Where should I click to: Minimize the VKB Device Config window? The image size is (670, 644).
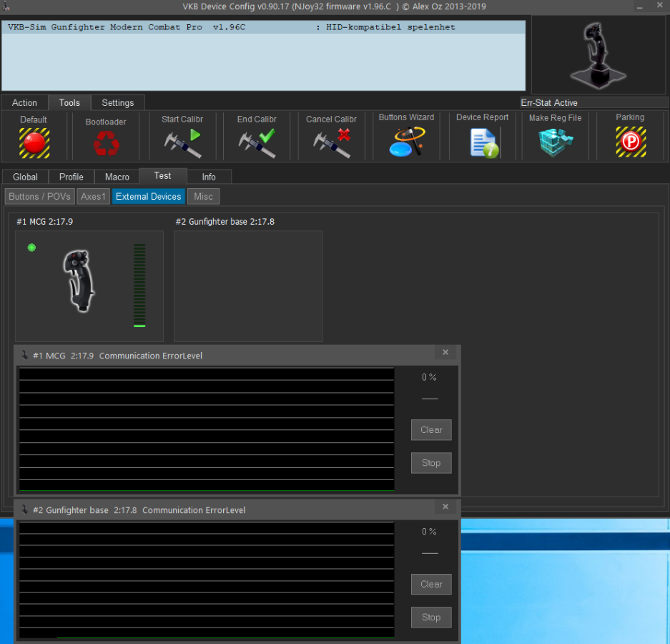click(x=640, y=6)
